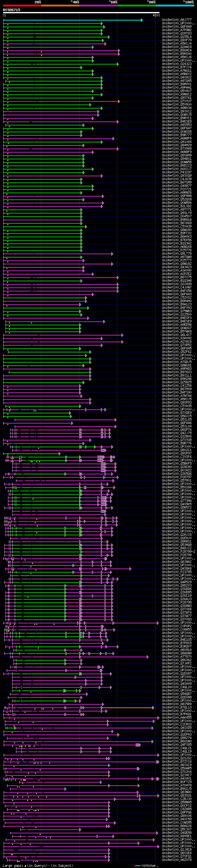Viewport: 197px width, 868px height.
Task: Click the cyan alignment bar for A8J7T7
Action: pos(73,20)
